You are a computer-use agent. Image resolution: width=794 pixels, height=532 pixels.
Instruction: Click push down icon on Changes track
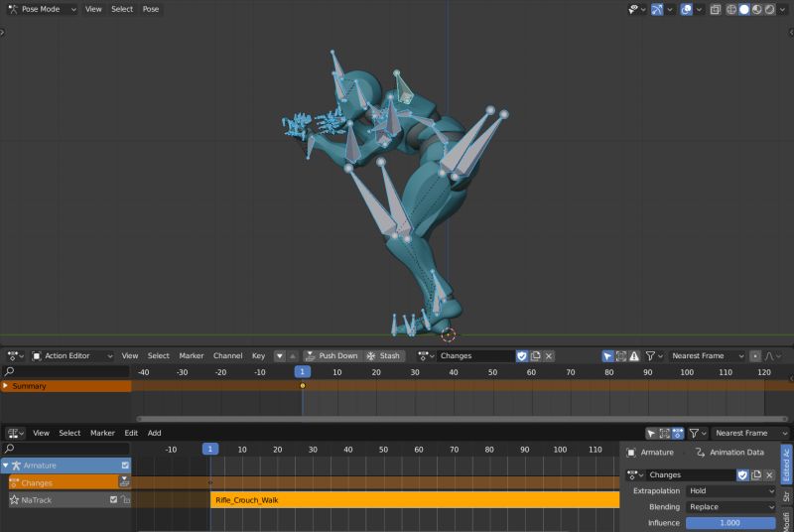coord(124,482)
